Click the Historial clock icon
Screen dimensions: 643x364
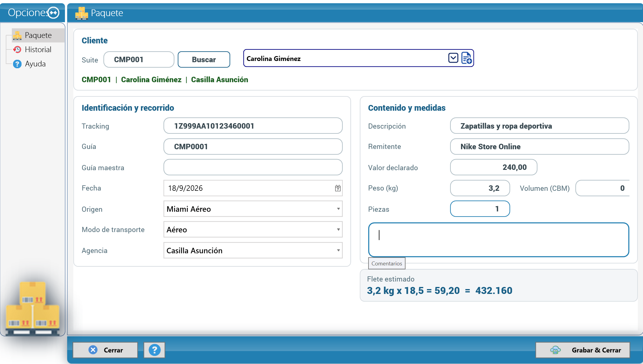17,49
